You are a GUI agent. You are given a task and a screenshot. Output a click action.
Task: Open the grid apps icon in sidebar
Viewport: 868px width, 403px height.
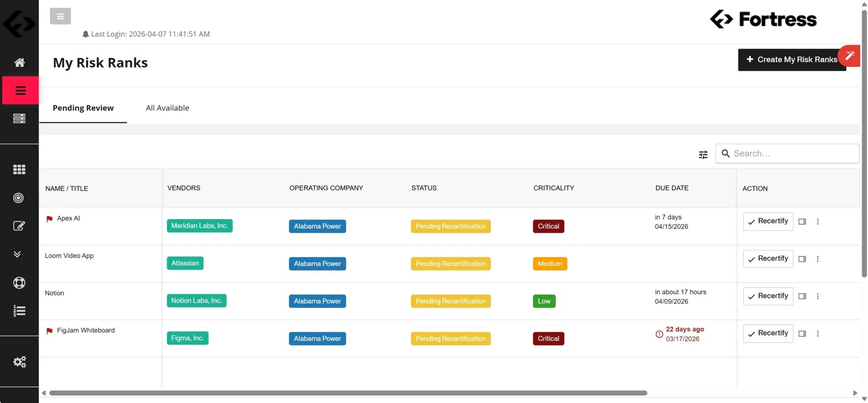19,169
